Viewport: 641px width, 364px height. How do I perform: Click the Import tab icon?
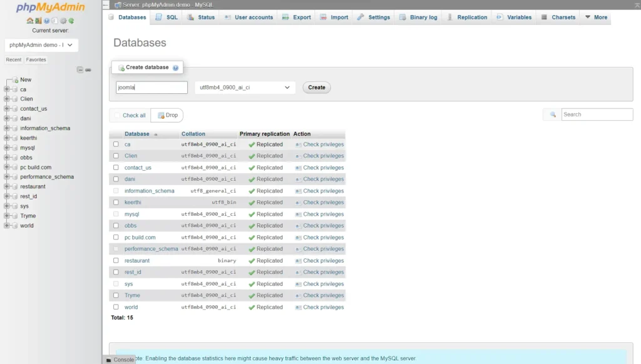[x=323, y=17]
